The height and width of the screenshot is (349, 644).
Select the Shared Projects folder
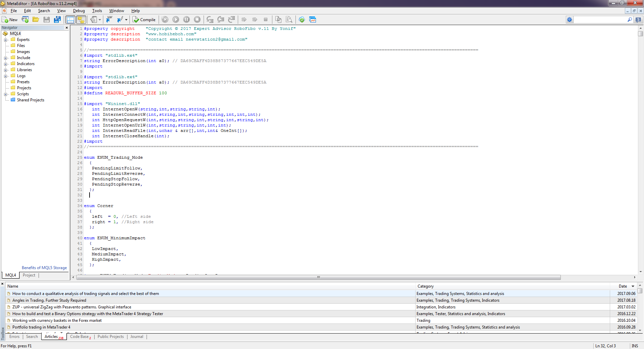point(31,100)
